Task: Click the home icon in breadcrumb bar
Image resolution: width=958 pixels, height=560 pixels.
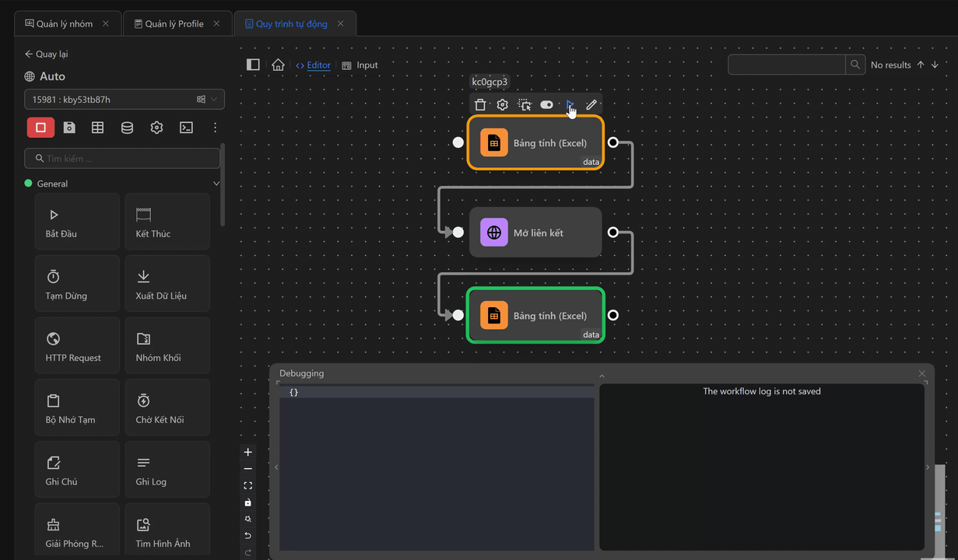Action: pos(278,65)
